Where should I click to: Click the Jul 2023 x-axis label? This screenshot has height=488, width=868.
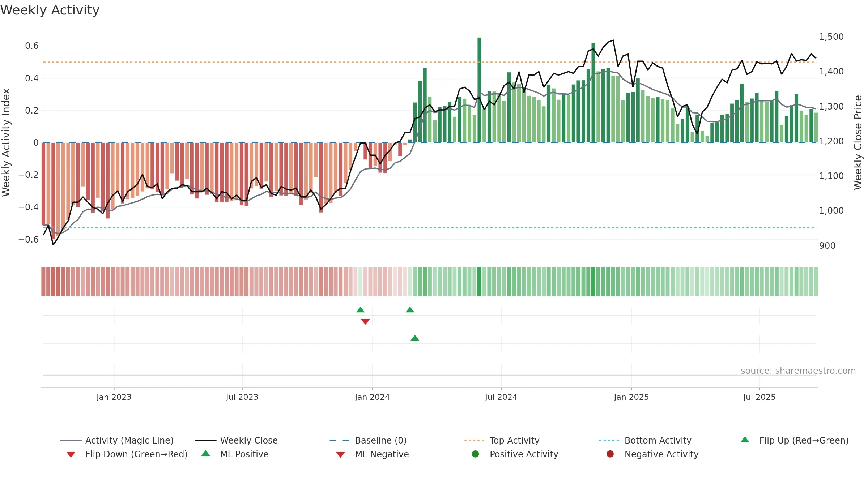point(242,397)
